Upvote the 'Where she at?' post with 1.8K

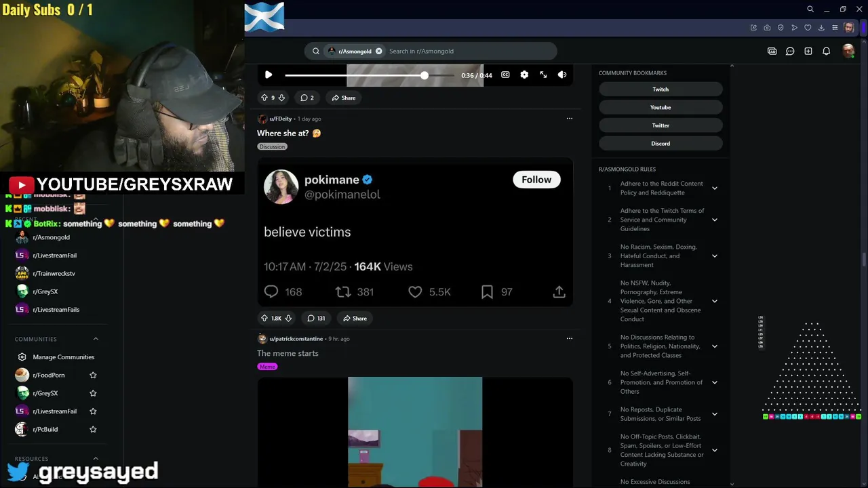coord(264,318)
